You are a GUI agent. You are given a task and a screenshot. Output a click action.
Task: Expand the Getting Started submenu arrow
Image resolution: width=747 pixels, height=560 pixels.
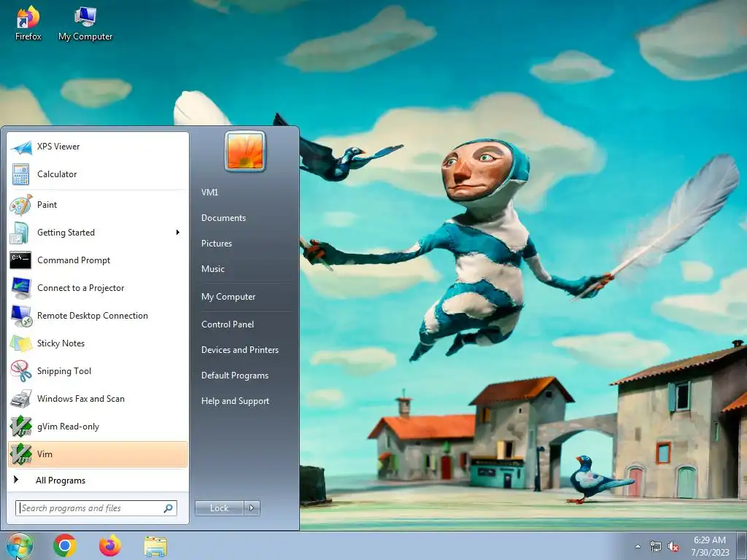pos(178,233)
